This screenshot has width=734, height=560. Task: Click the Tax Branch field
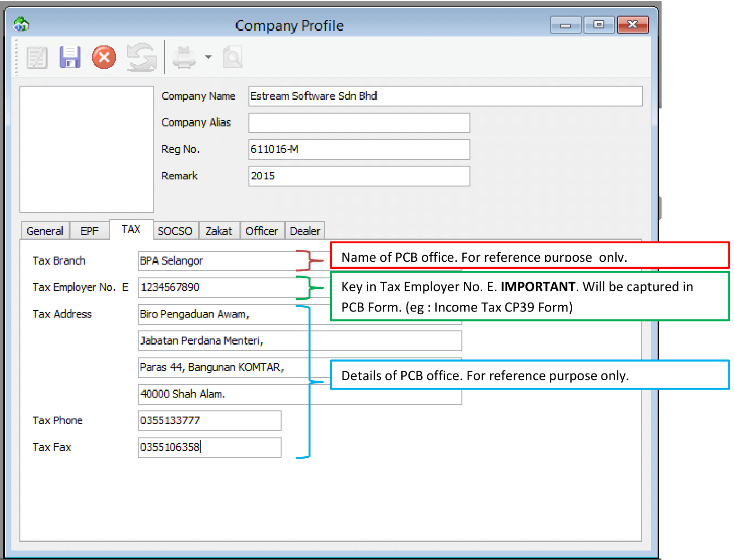pos(218,261)
